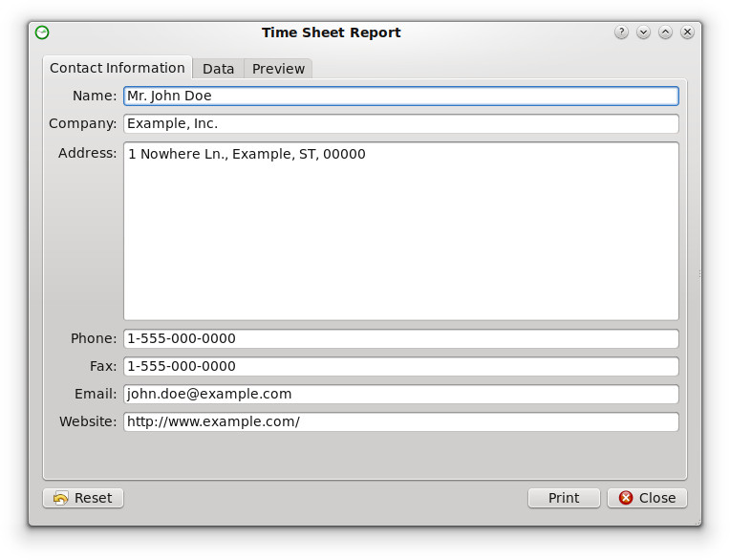730x560 pixels.
Task: Open the Preview tab
Action: coord(278,69)
